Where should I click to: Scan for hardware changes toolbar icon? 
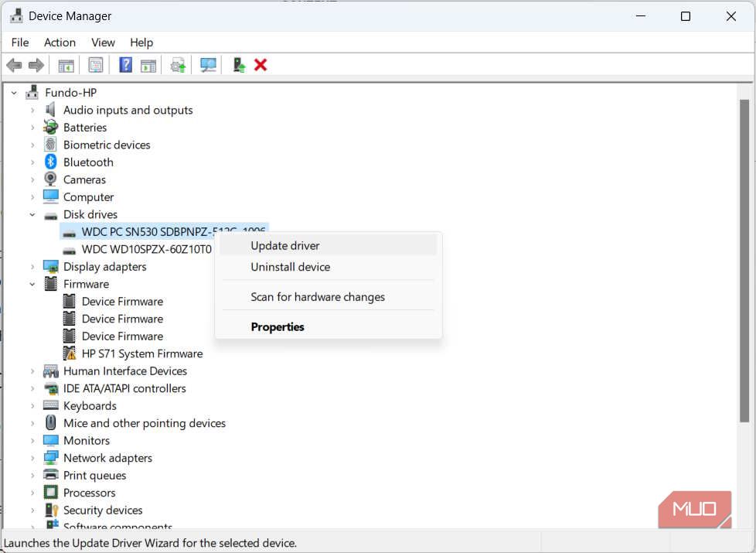click(x=208, y=65)
